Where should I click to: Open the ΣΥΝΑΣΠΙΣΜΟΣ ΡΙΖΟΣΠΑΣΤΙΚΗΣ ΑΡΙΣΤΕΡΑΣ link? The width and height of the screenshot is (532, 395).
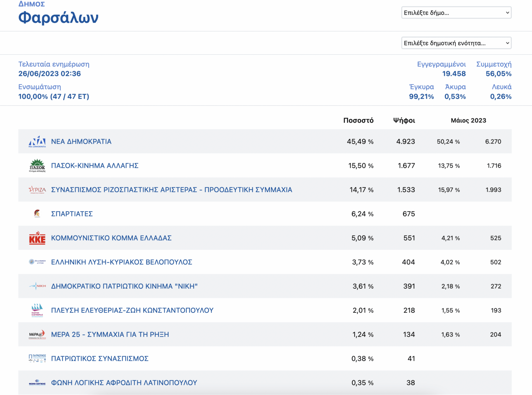(172, 190)
